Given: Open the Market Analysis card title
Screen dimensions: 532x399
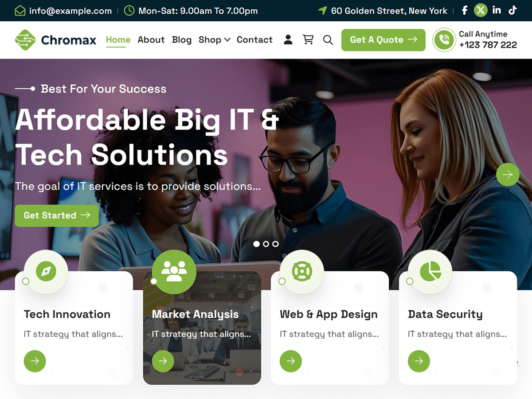Looking at the screenshot, I should click(195, 314).
